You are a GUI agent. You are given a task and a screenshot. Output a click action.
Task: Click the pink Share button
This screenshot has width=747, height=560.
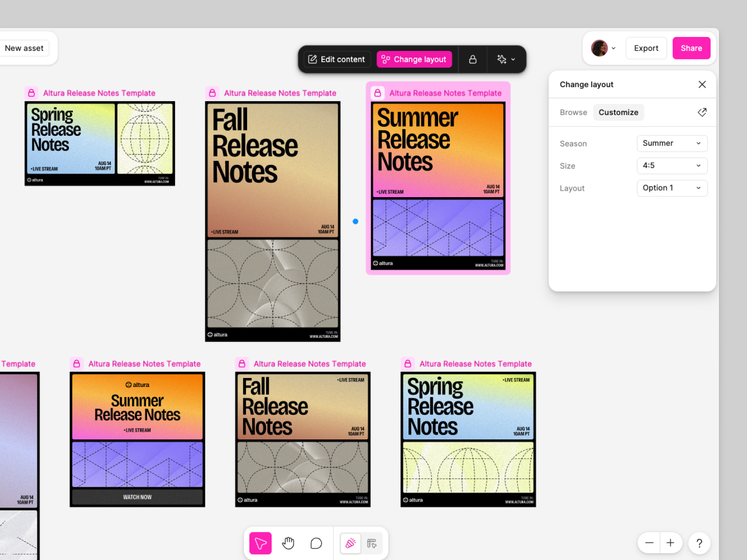[x=691, y=48]
